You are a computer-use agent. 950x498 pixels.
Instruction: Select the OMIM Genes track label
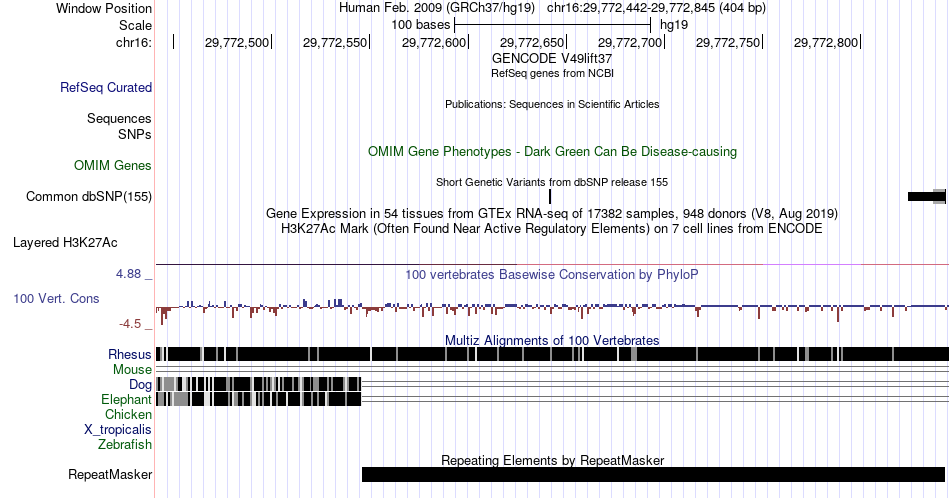(x=113, y=165)
